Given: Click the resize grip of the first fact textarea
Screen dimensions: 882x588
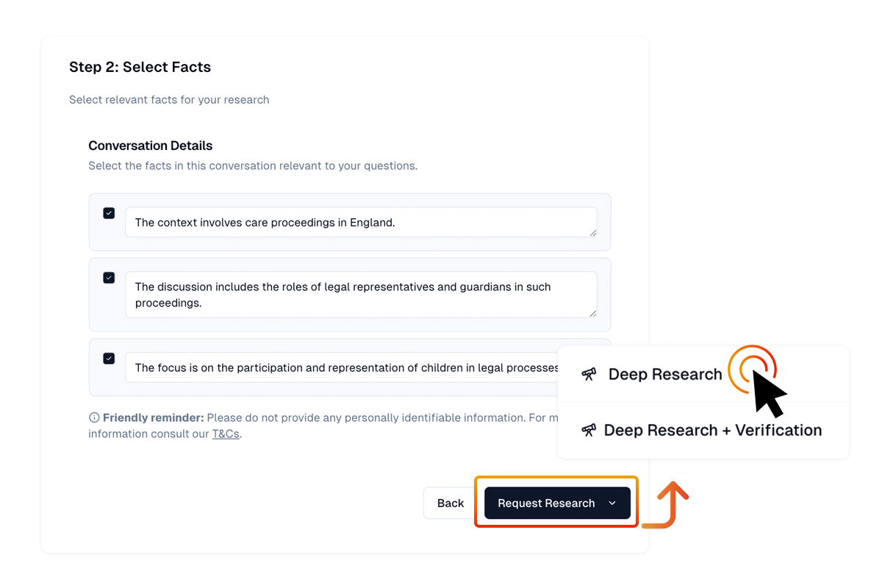Looking at the screenshot, I should (x=593, y=234).
